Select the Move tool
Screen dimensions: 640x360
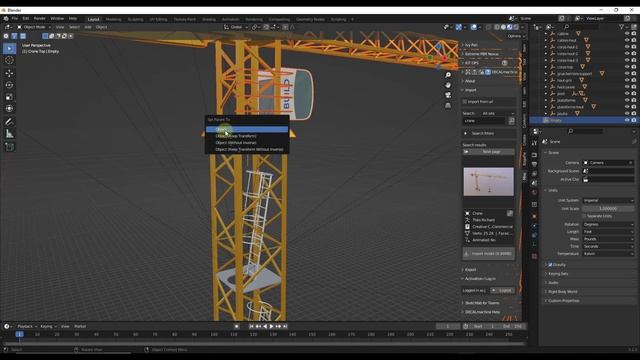pyautogui.click(x=9, y=73)
